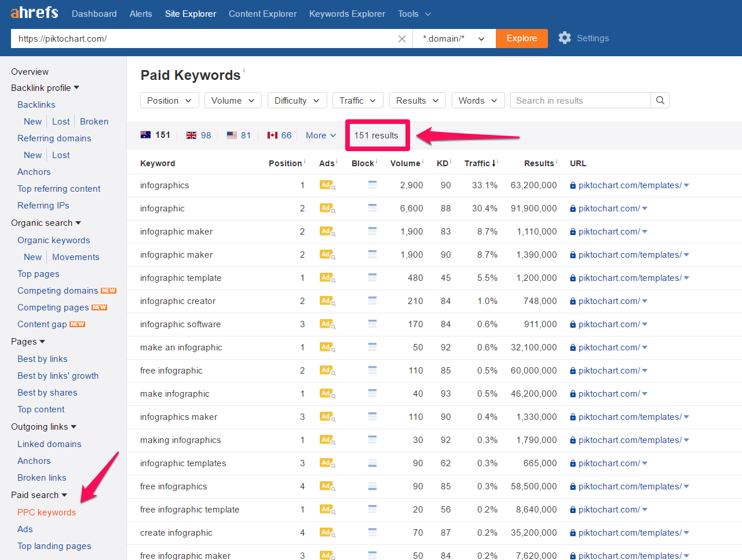The height and width of the screenshot is (560, 742).
Task: Open the Ad preview icon for free infographic
Action: (x=327, y=371)
